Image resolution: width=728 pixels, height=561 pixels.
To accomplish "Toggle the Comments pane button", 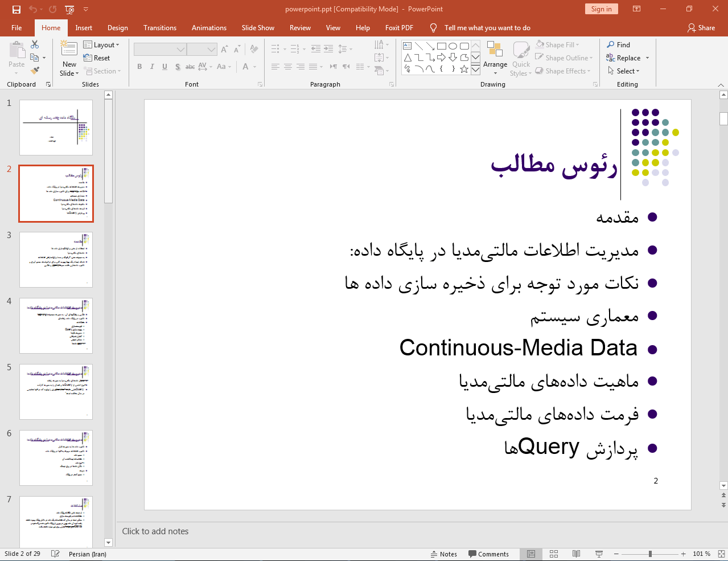I will point(488,554).
